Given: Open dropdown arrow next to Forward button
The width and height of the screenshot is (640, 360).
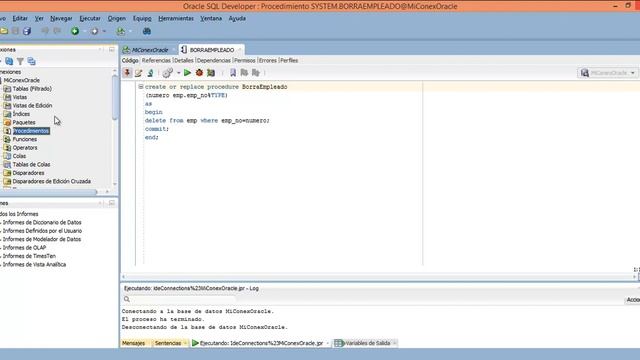Looking at the screenshot, I should coord(104,31).
